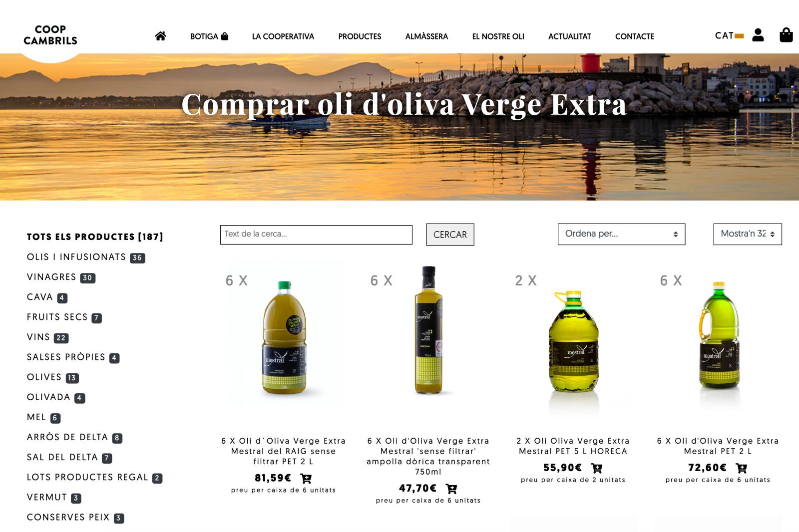Open the shopping bag cart icon
Screen dimensions: 799x532
coord(786,35)
